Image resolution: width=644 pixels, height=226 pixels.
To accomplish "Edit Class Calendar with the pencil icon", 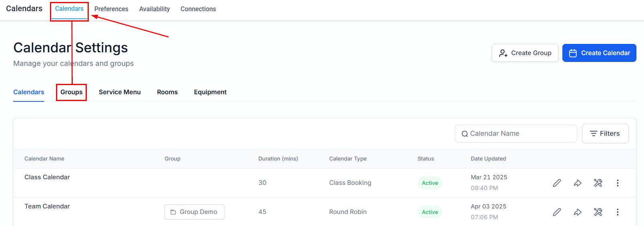I will [x=557, y=183].
